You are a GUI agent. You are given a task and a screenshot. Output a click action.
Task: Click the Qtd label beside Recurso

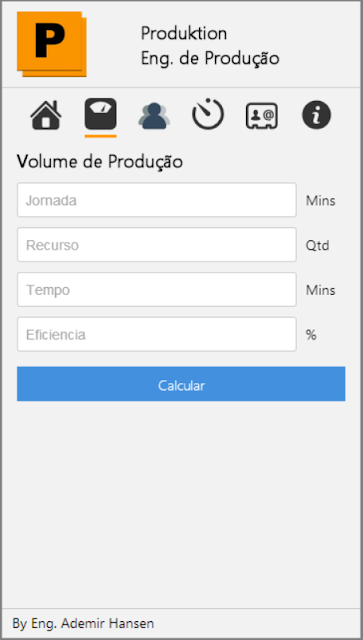pos(317,246)
